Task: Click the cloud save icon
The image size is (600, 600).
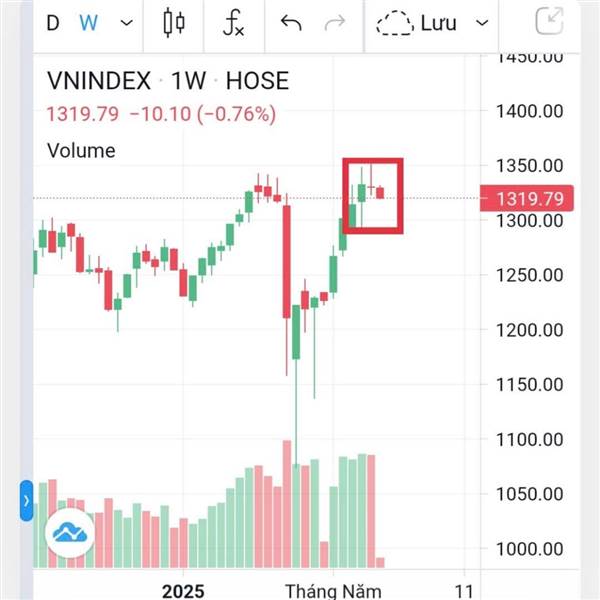Action: [395, 23]
